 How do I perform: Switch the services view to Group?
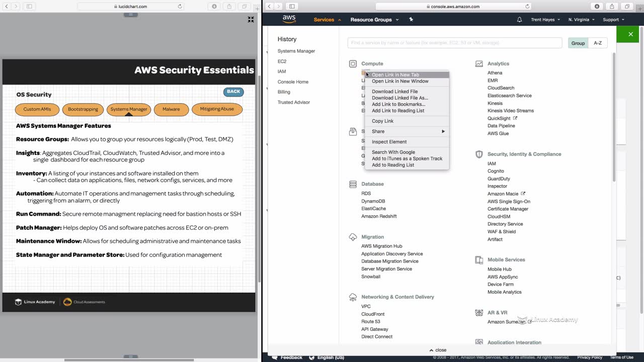578,43
